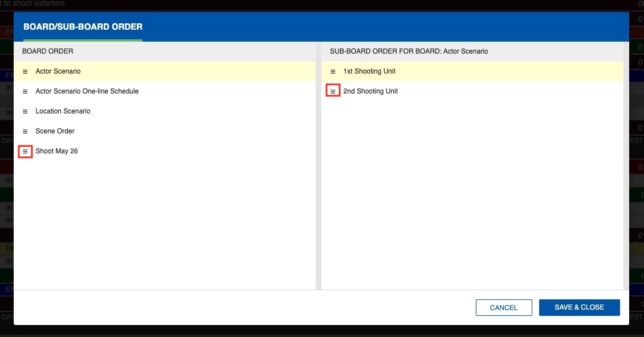Viewport: 644px width, 337px height.
Task: Click the drag handle for Location Scenario
Action: (25, 112)
